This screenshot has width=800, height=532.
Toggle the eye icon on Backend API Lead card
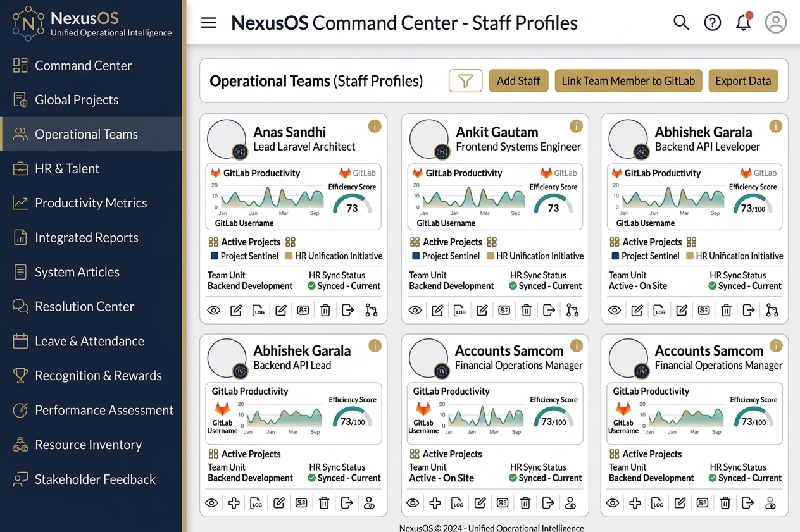pyautogui.click(x=212, y=503)
